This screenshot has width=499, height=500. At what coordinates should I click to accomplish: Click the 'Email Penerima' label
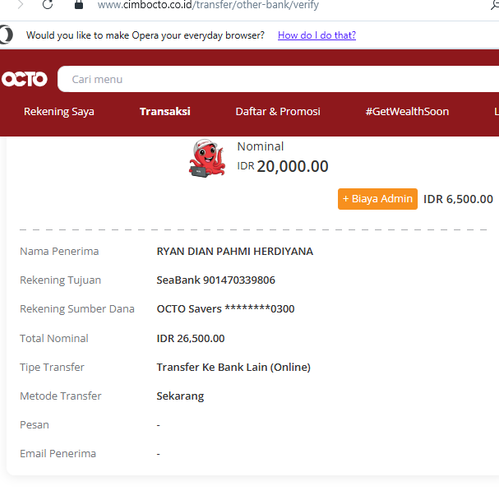(58, 454)
